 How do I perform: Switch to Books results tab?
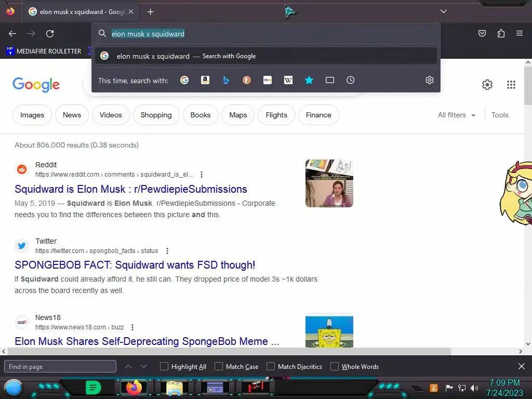[x=200, y=115]
